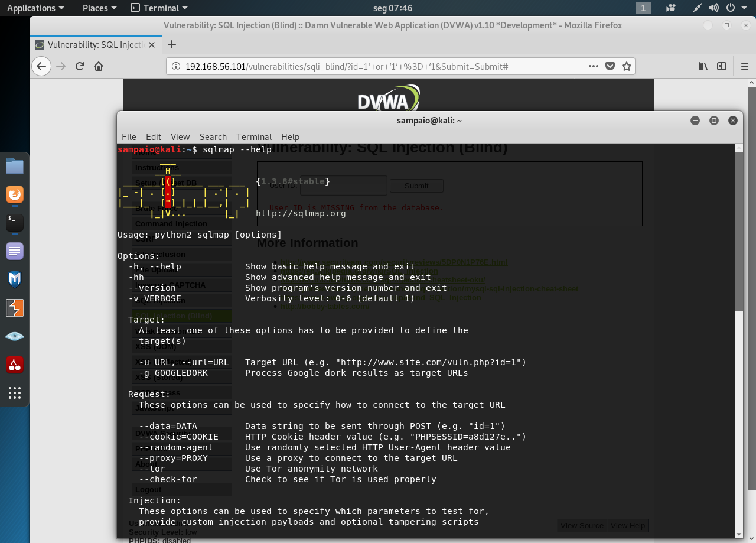Open the Files manager from the dock
The width and height of the screenshot is (756, 543).
pos(15,166)
